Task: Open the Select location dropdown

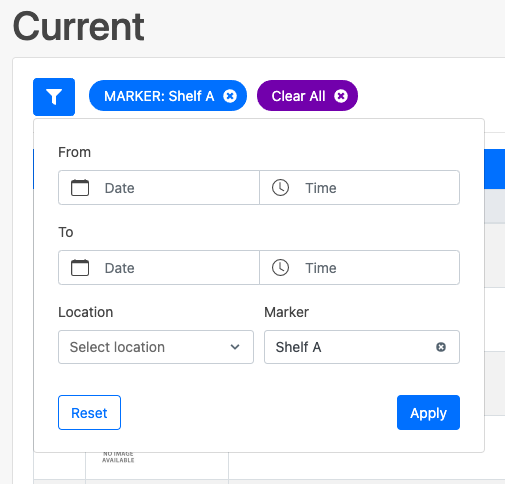Action: pyautogui.click(x=156, y=347)
